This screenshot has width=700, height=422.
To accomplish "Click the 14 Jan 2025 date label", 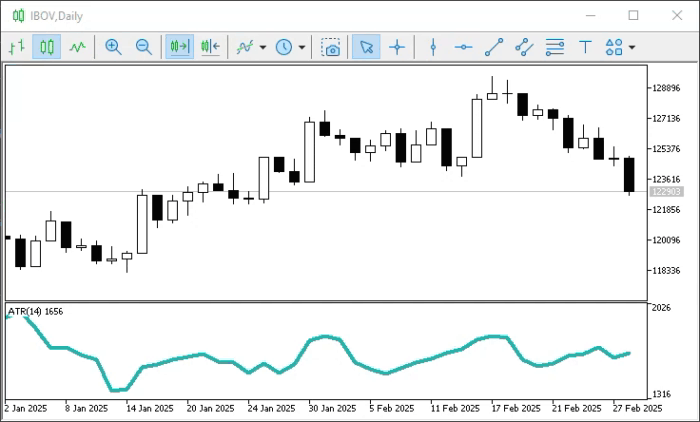I will pyautogui.click(x=150, y=408).
